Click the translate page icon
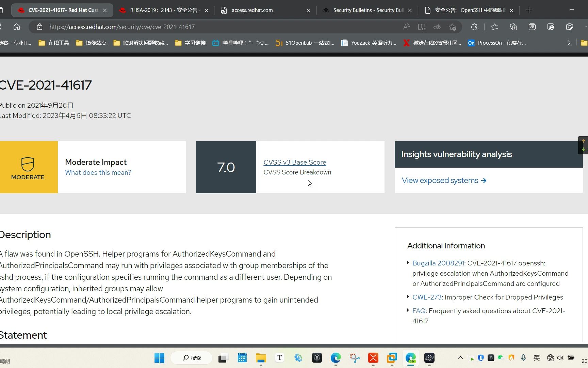588x368 pixels. 437,27
